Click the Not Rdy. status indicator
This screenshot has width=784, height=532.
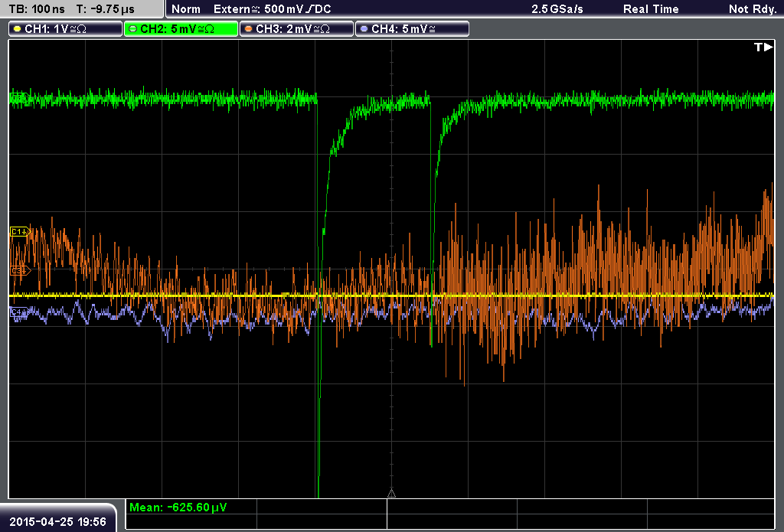pos(752,9)
